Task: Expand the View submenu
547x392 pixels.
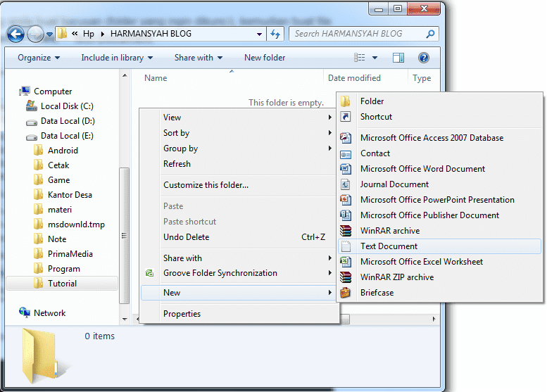Action: coord(239,118)
